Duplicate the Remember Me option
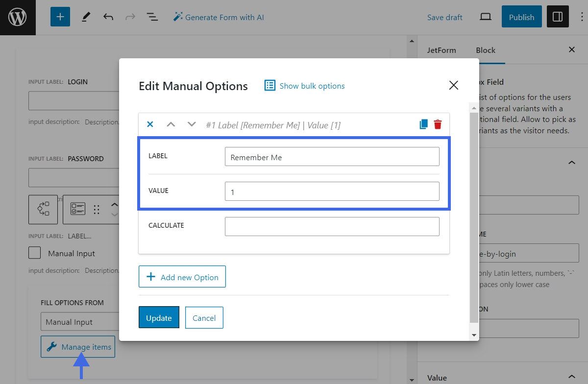 [422, 124]
